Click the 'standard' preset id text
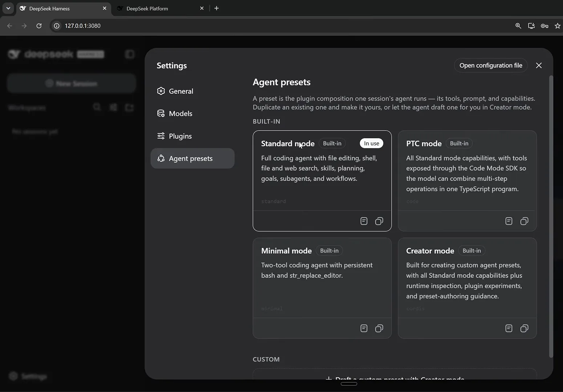The width and height of the screenshot is (563, 392). point(274,201)
